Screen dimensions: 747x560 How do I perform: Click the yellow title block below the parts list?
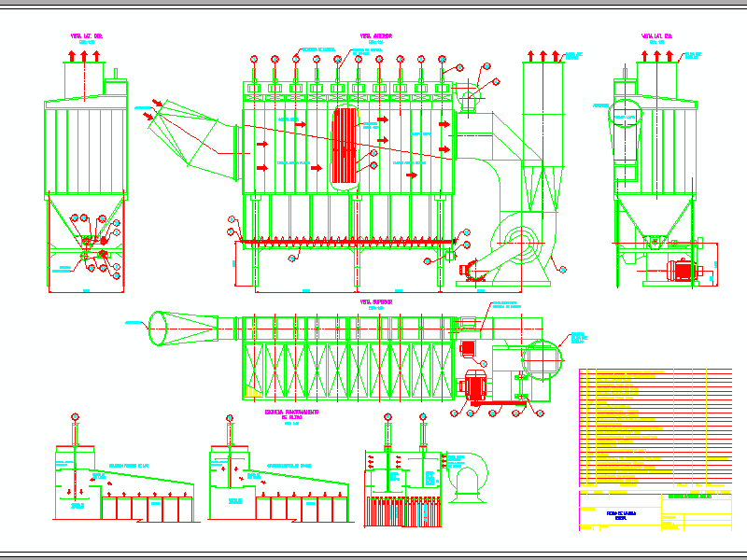tap(655, 511)
